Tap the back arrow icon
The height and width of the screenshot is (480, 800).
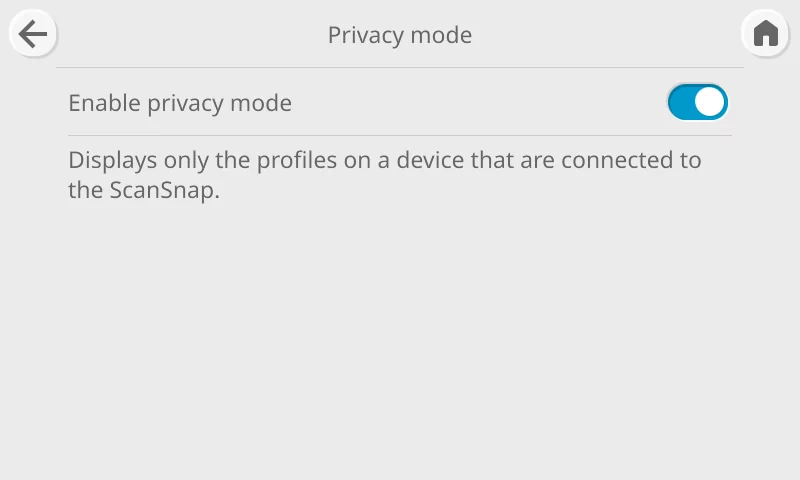coord(33,35)
